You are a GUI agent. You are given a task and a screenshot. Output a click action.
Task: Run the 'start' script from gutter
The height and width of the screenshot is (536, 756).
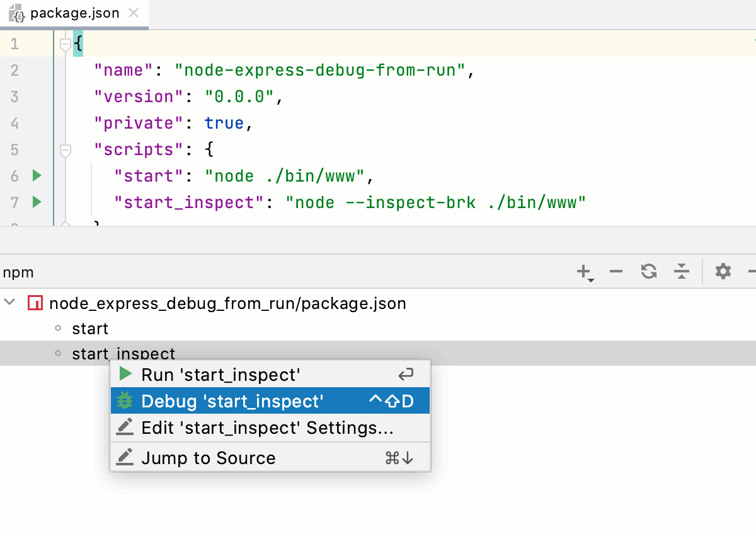[37, 175]
